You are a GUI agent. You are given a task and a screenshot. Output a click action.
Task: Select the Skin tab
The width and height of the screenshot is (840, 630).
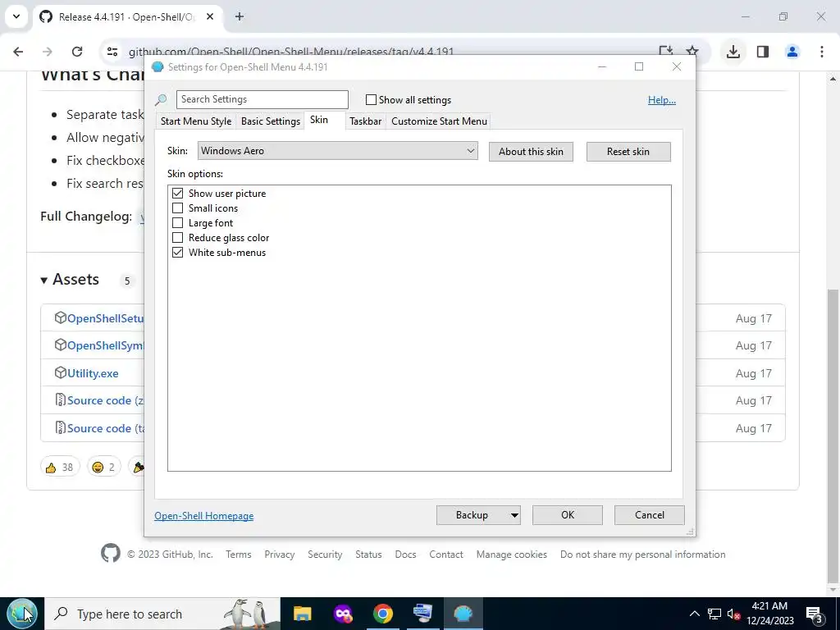[319, 120]
